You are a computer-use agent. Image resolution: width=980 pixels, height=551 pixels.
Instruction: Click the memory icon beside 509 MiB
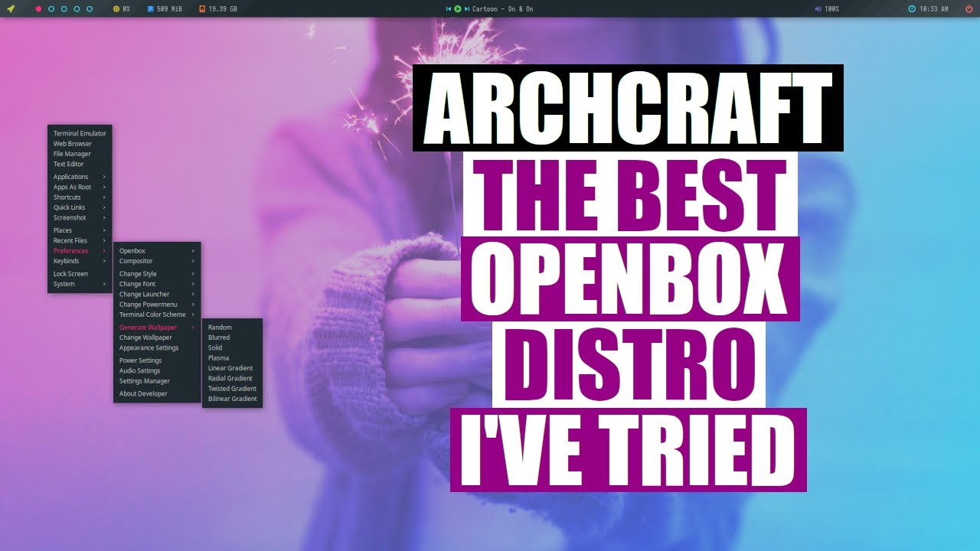(x=150, y=8)
